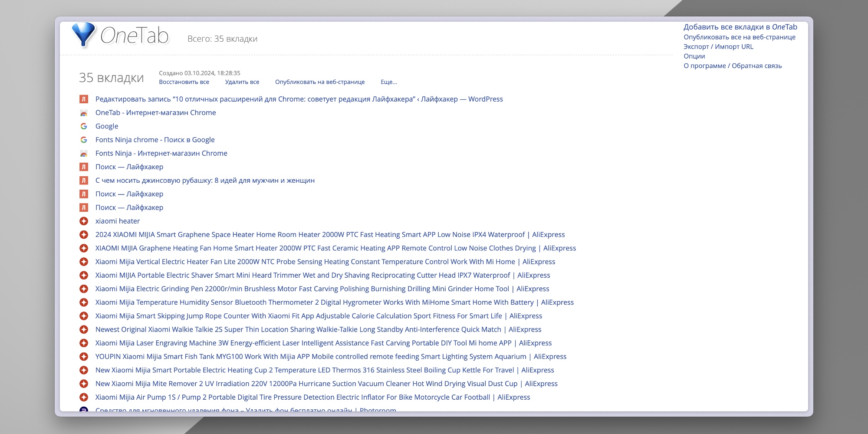868x434 pixels.
Task: Click the Chrome Web Store favicon next to OneTab entry
Action: coord(84,113)
